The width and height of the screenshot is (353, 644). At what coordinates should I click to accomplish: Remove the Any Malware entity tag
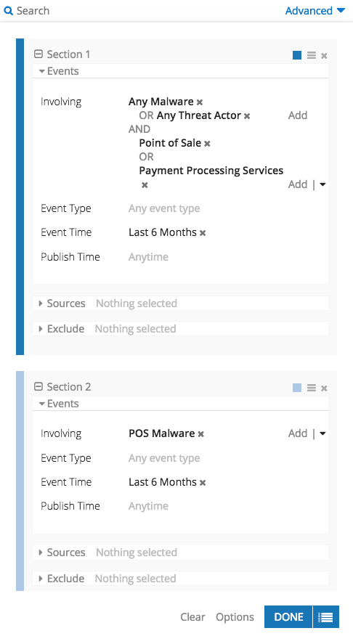tap(200, 102)
